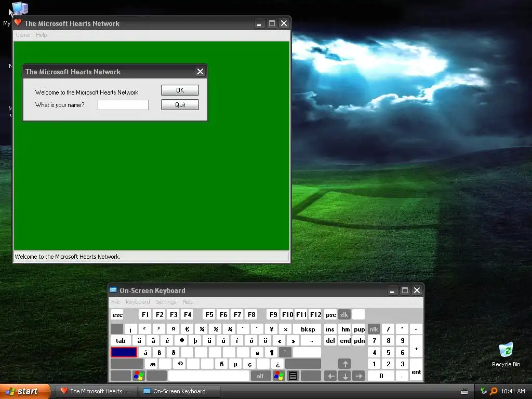Click the search magnifier tray icon
This screenshot has height=399, width=532.
[494, 391]
